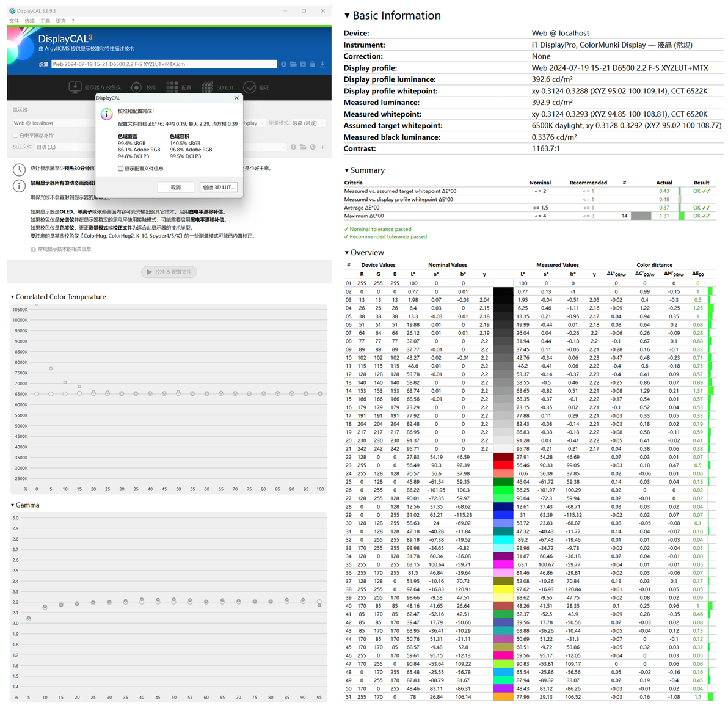Screen dimensions: 728x711
Task: Click the green swatch in row 26
Action: [503, 490]
